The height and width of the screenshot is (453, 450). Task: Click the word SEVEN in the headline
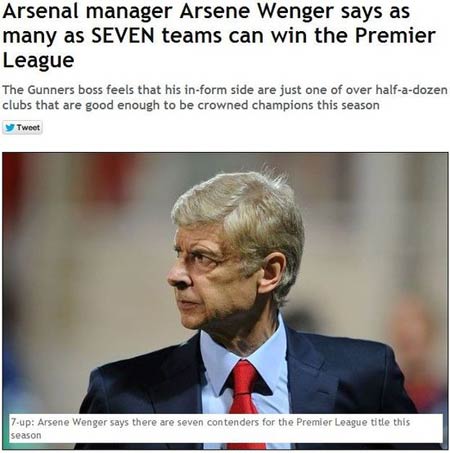123,36
